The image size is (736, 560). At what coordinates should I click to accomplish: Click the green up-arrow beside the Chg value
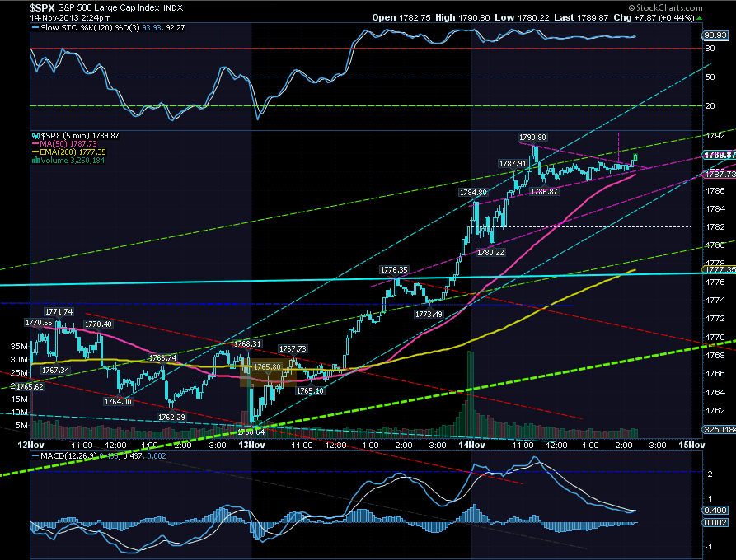point(700,18)
